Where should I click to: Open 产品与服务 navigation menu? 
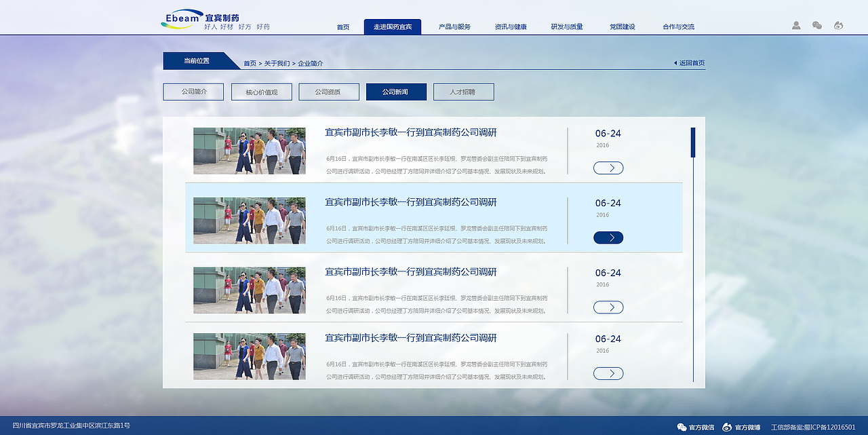454,27
